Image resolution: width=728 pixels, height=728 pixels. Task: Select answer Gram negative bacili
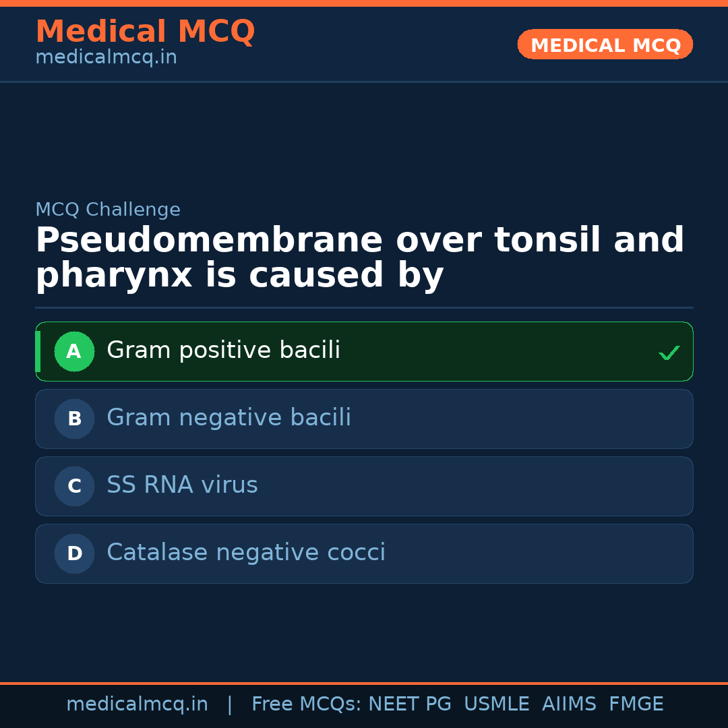pos(229,418)
